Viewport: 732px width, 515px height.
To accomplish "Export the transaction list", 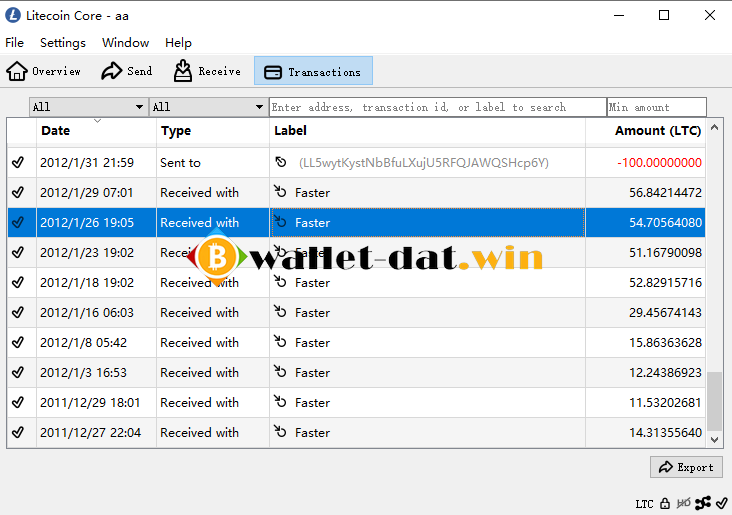I will click(x=686, y=467).
